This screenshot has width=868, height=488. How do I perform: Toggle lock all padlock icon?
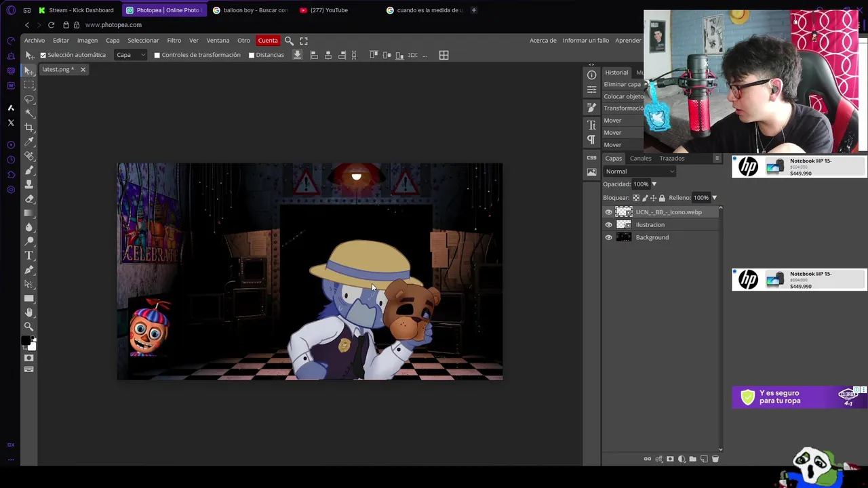pos(662,198)
